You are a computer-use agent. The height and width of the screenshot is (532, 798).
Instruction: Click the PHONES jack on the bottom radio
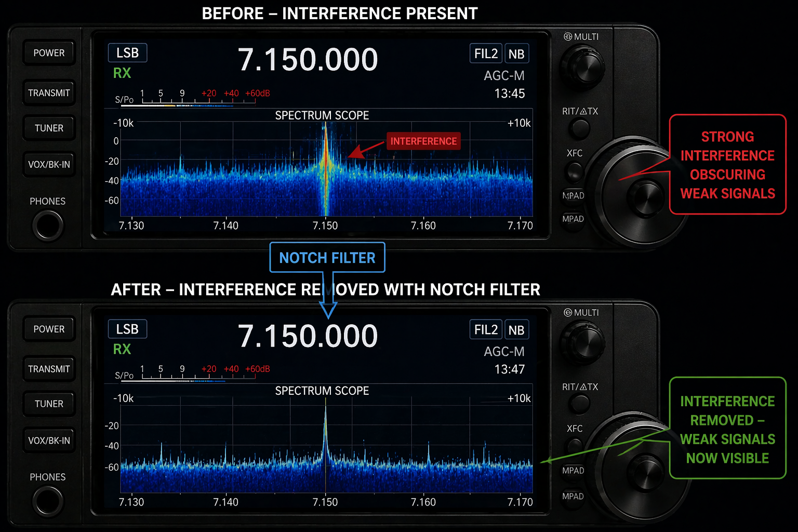[x=48, y=501]
